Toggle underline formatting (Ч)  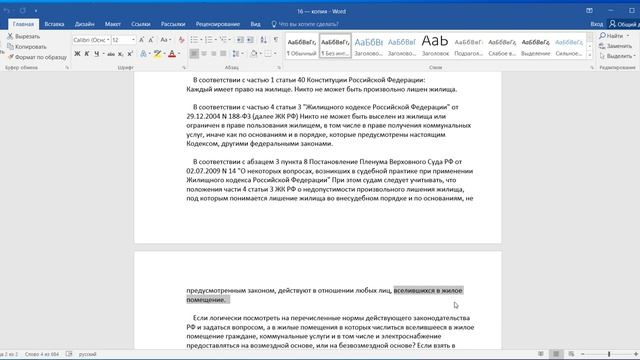(x=96, y=53)
